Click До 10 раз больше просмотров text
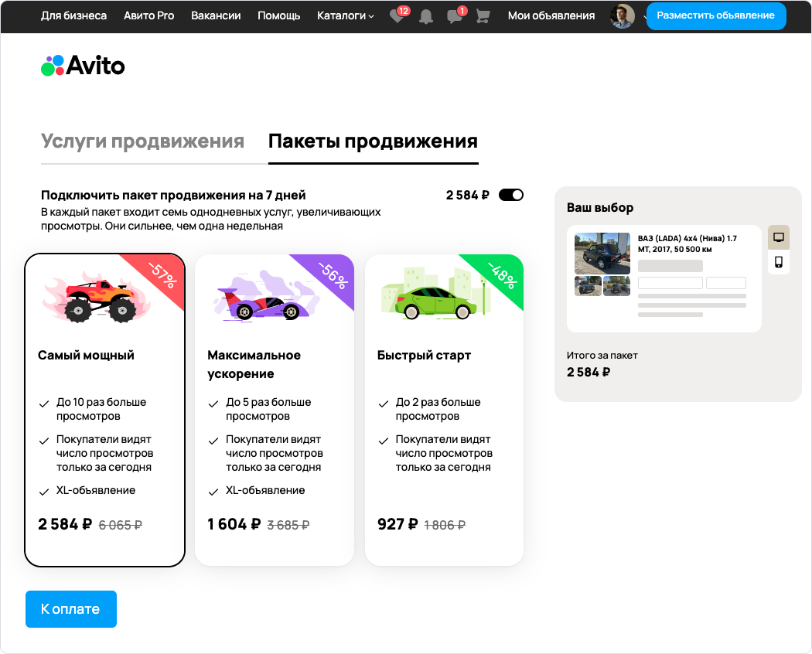 [x=101, y=409]
